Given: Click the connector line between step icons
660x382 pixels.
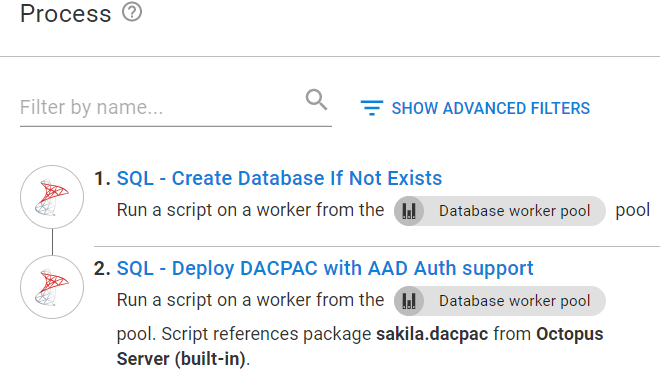Looking at the screenshot, I should (52, 242).
